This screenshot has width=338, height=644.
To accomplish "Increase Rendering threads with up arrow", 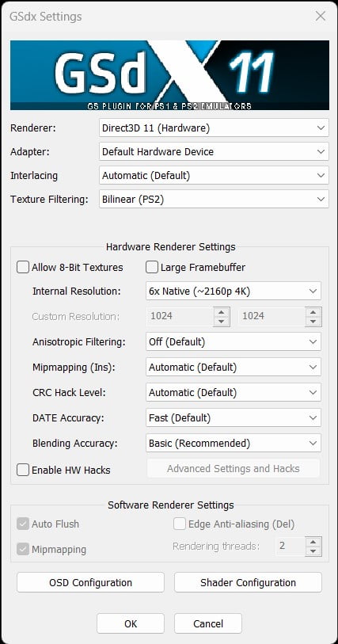I will click(313, 541).
